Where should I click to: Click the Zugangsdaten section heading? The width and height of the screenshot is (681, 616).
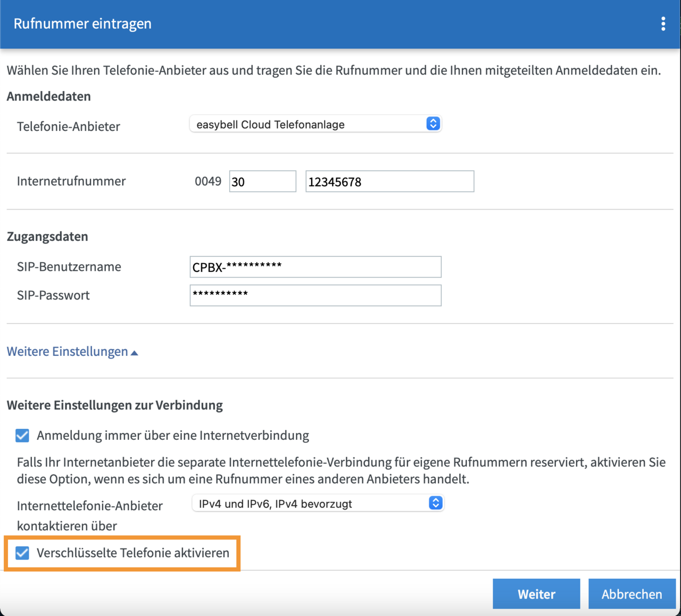[x=47, y=237]
